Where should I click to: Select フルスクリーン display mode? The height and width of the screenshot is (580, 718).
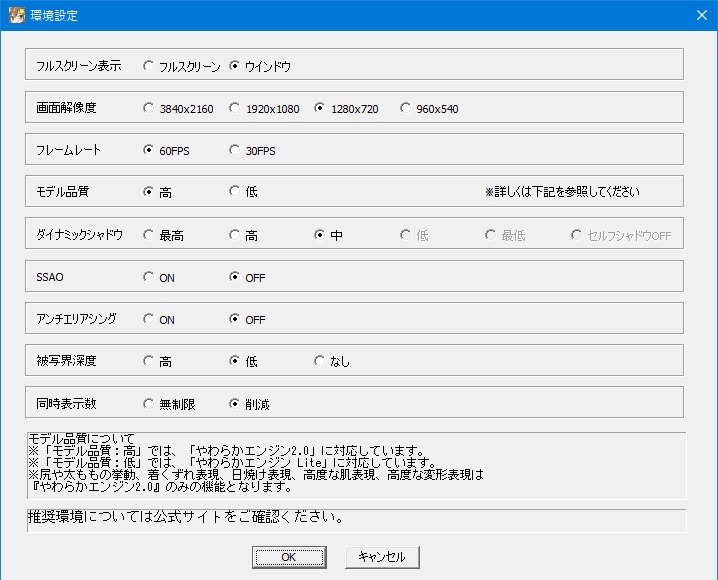point(149,66)
